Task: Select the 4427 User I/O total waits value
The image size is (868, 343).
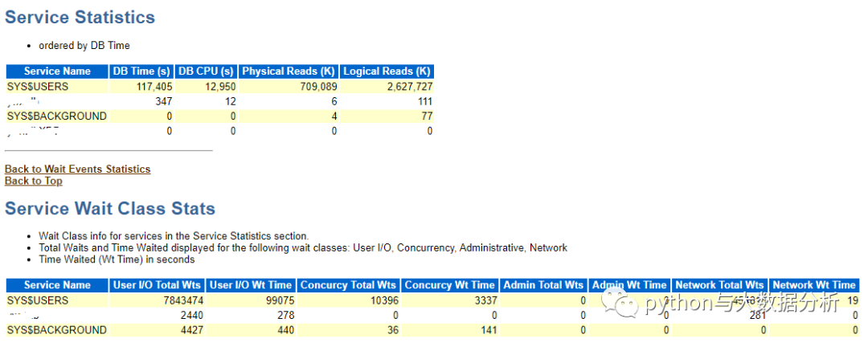Action: 191,330
